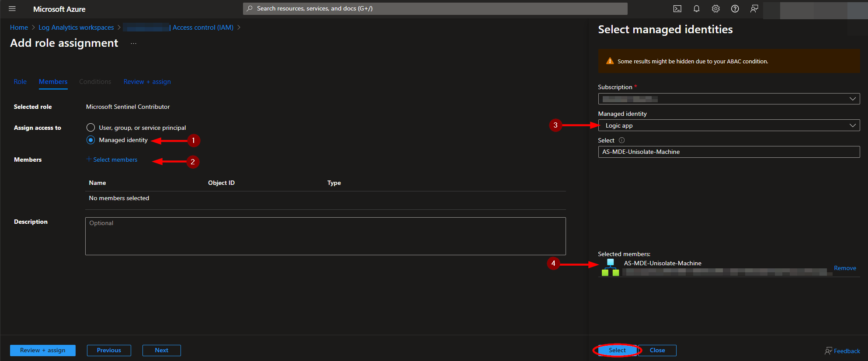Screen dimensions: 868x361
Task: Focus the top search resources box
Action: click(x=435, y=9)
